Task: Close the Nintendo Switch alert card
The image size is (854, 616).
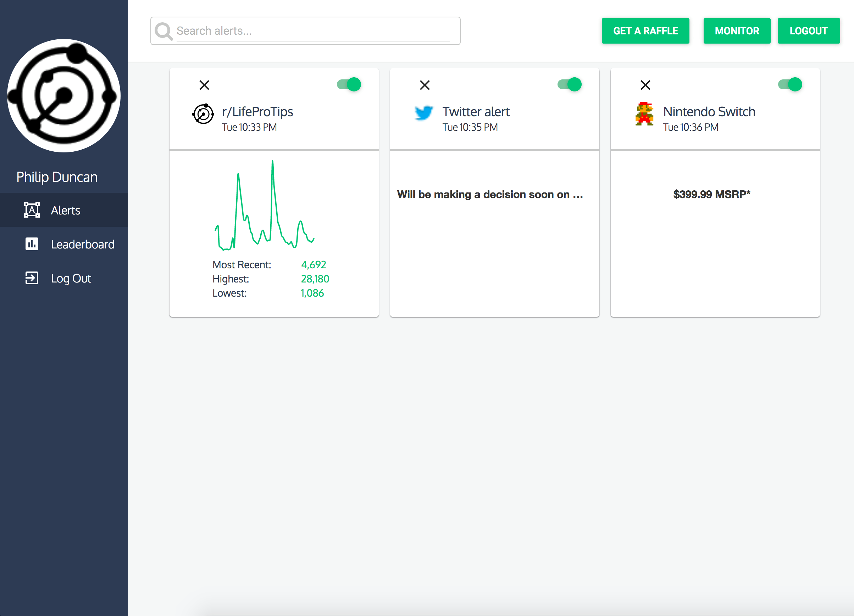Action: pos(645,85)
